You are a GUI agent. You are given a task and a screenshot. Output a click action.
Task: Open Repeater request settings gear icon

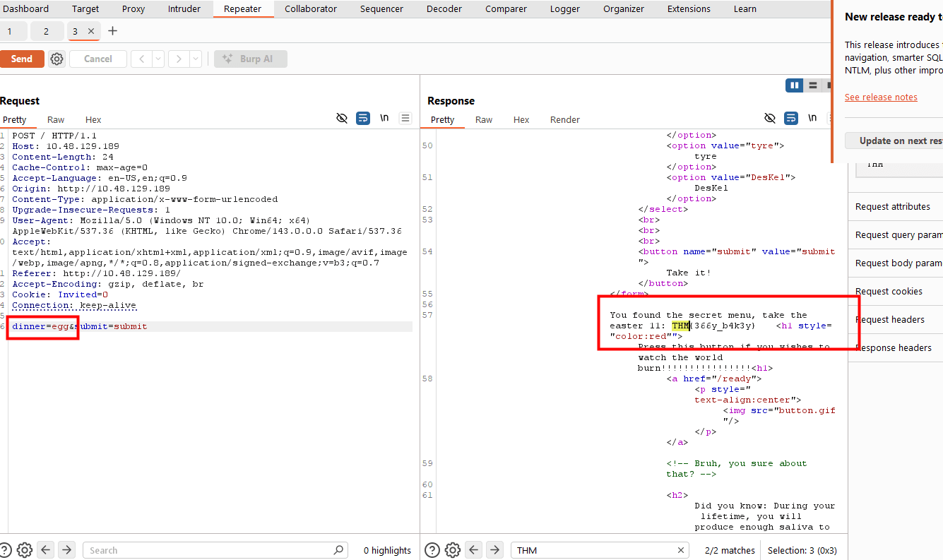pyautogui.click(x=57, y=59)
